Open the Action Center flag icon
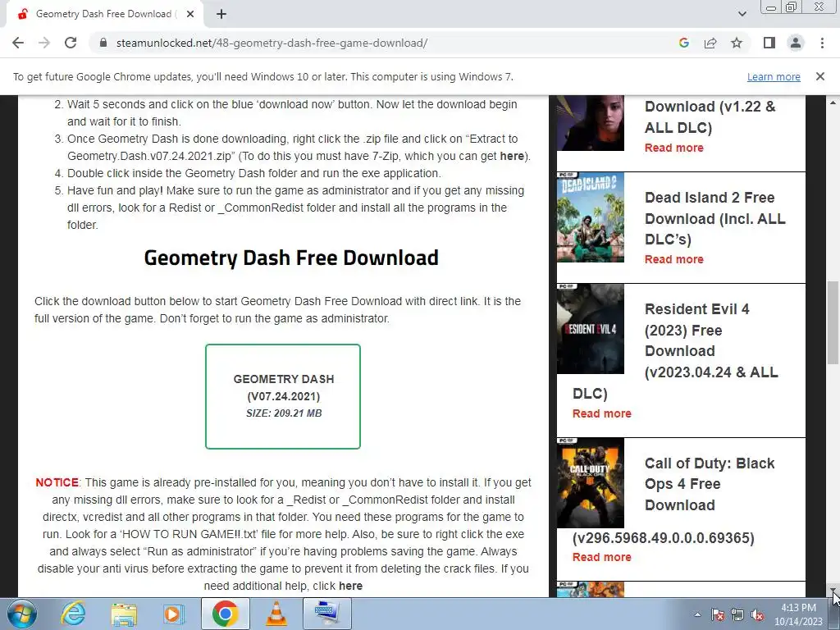 [x=717, y=614]
